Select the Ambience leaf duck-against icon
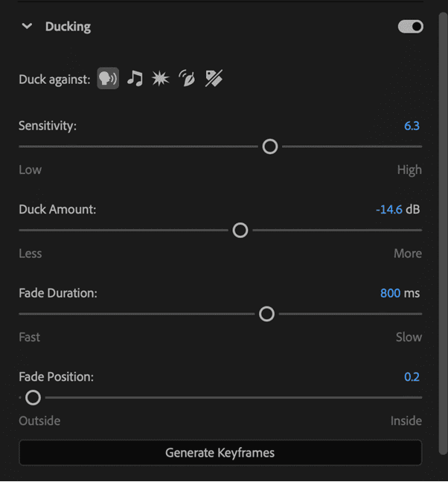This screenshot has width=448, height=482. tap(187, 78)
